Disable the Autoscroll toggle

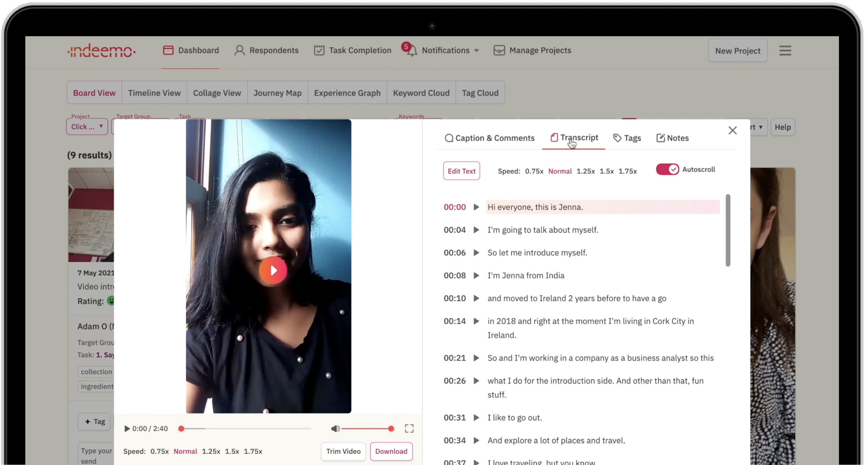[x=667, y=169]
